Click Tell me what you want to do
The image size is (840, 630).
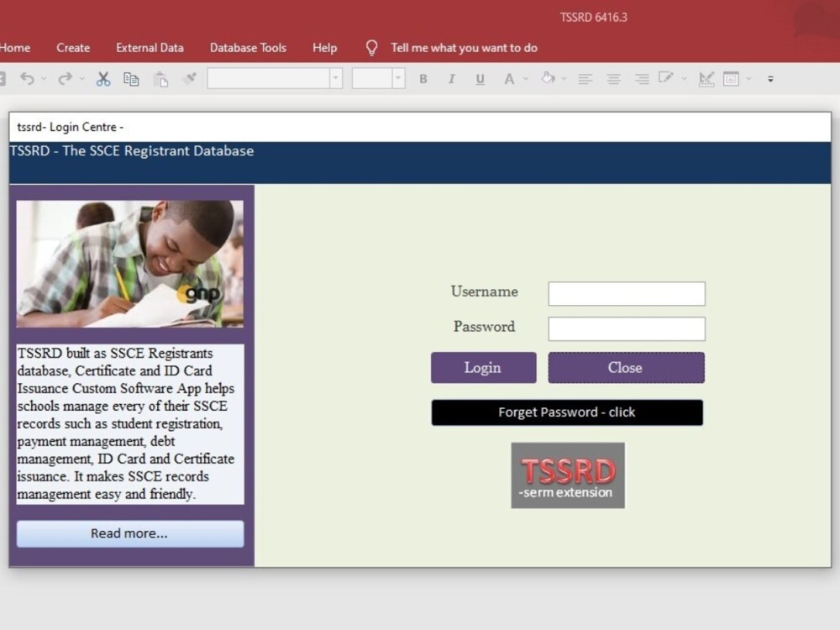pyautogui.click(x=464, y=48)
